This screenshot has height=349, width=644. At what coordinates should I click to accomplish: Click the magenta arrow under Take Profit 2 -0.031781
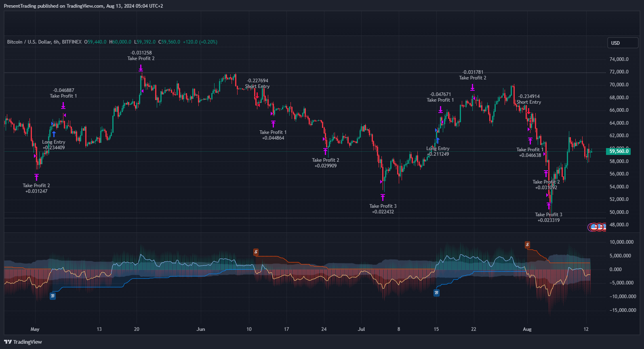[472, 87]
